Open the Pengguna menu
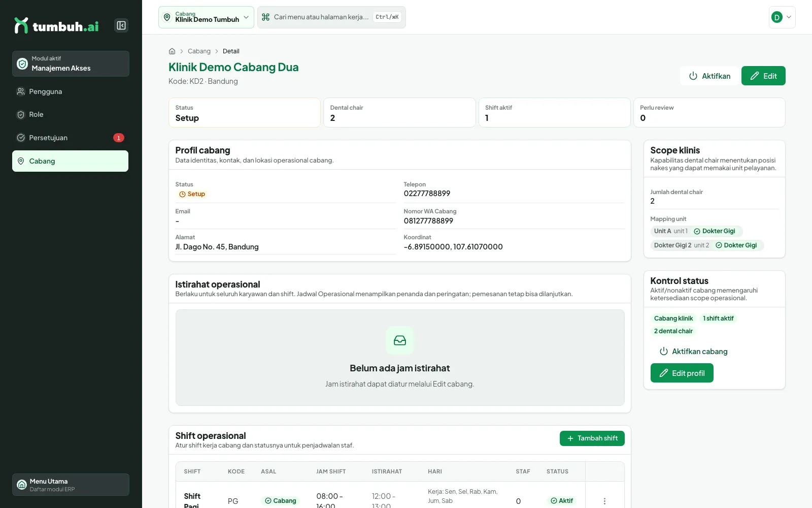Viewport: 812px width, 508px height. tap(70, 91)
